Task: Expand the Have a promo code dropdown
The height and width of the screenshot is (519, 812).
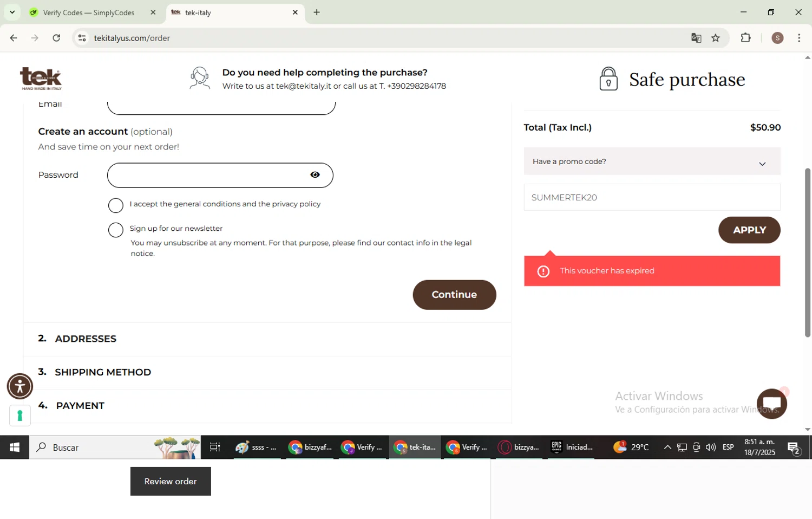Action: (x=652, y=161)
